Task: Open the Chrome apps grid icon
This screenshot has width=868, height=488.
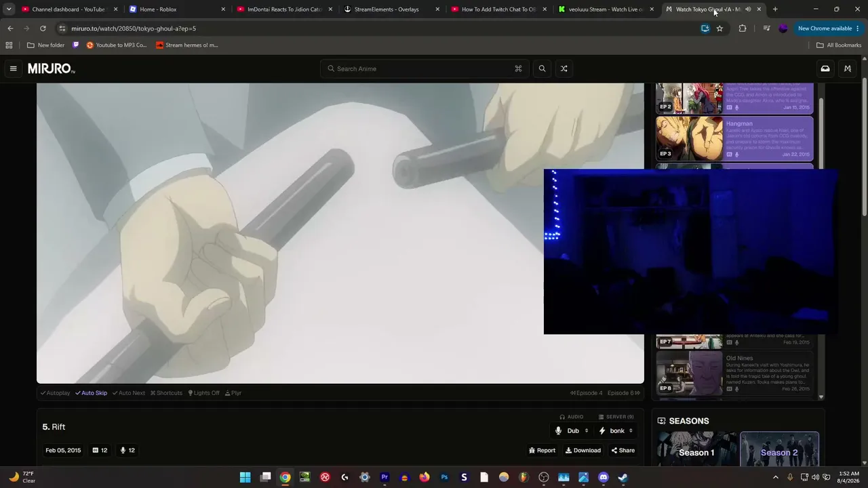Action: tap(9, 45)
